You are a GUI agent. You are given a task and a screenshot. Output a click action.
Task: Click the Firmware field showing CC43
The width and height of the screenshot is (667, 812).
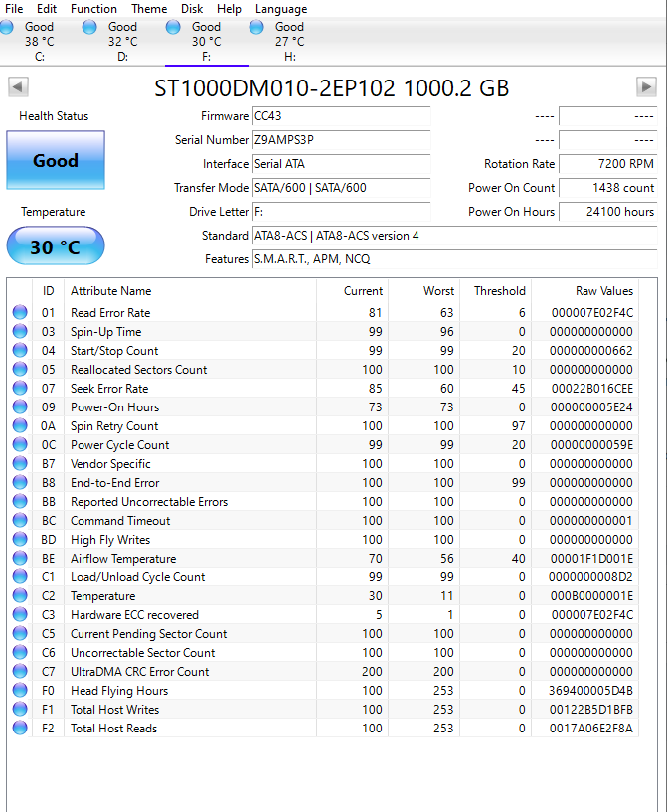point(341,116)
